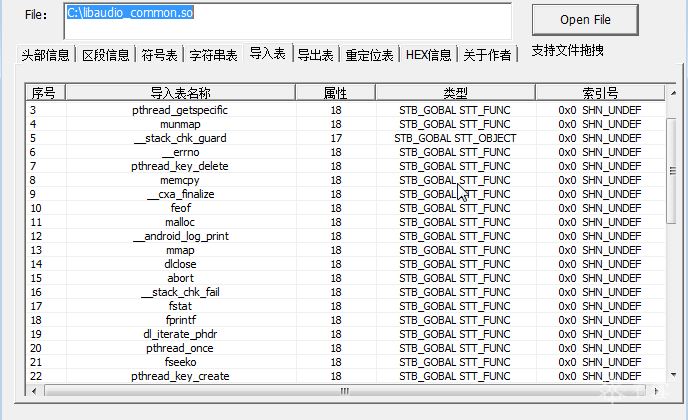Open the 字符串表 tab
This screenshot has height=420, width=688.
(x=213, y=55)
